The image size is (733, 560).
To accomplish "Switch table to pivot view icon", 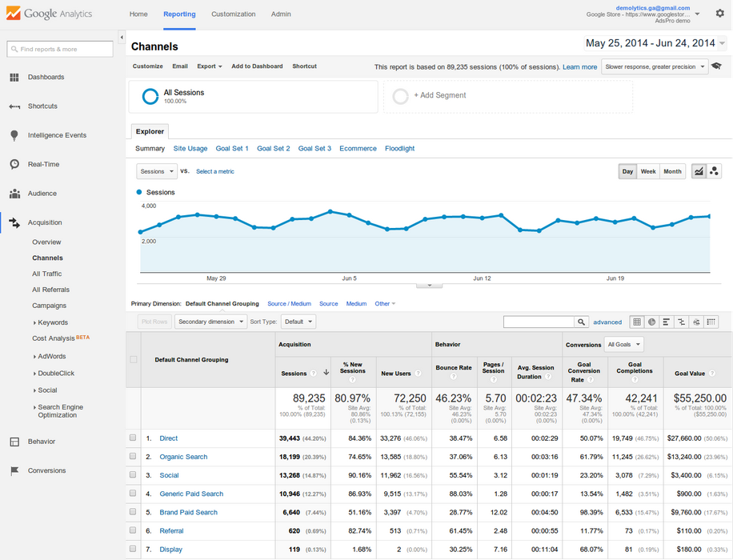I will [711, 322].
